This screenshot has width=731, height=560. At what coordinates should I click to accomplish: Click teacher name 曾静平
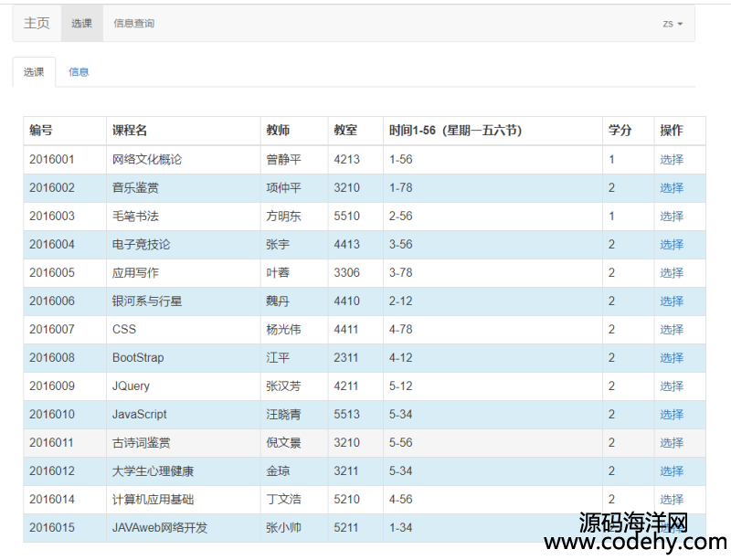(x=283, y=160)
